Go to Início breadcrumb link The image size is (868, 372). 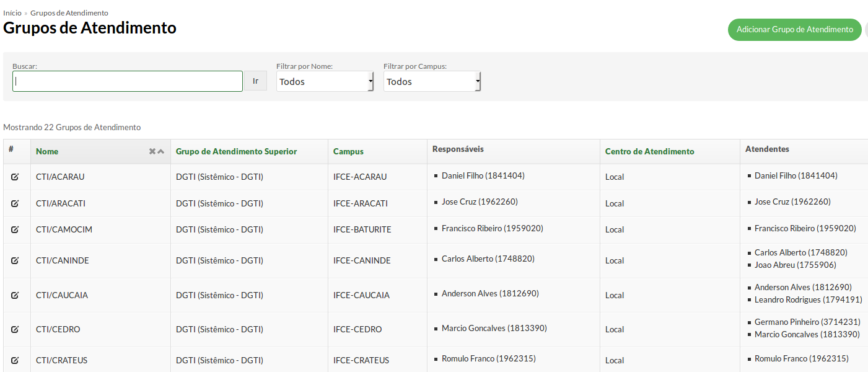coord(12,12)
